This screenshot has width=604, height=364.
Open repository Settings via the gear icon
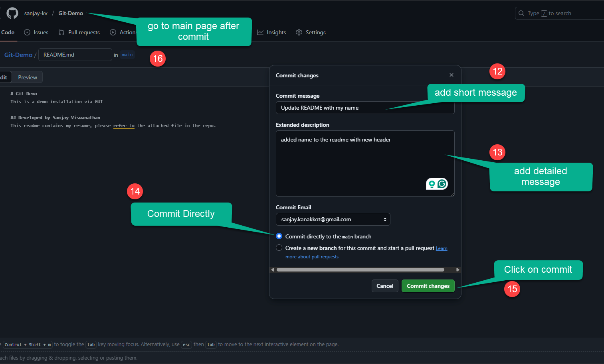pyautogui.click(x=299, y=32)
